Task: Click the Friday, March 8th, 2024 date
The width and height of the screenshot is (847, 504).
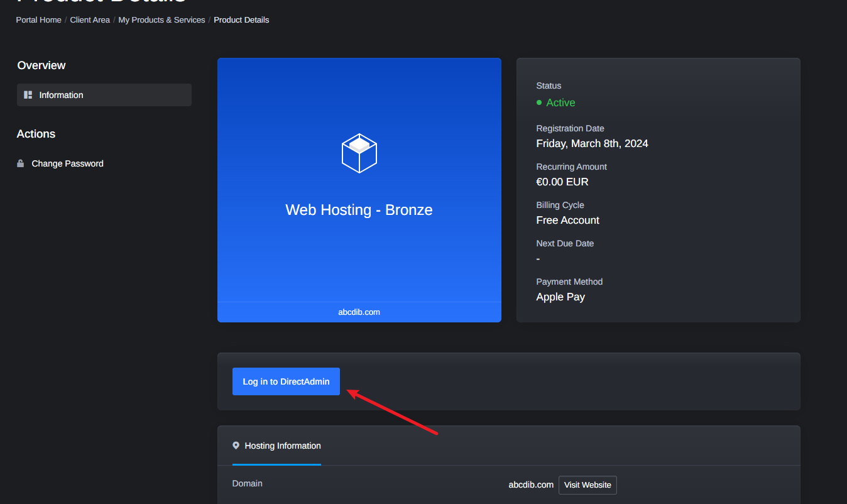Action: 592,143
